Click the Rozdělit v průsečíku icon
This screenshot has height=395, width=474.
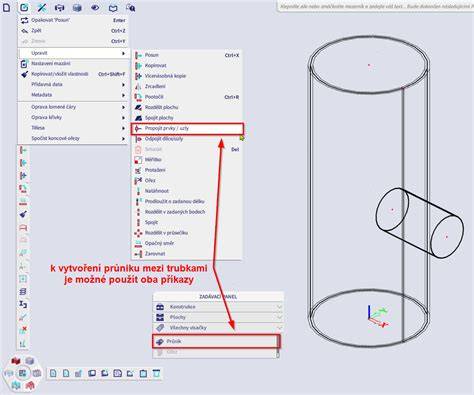click(x=138, y=233)
